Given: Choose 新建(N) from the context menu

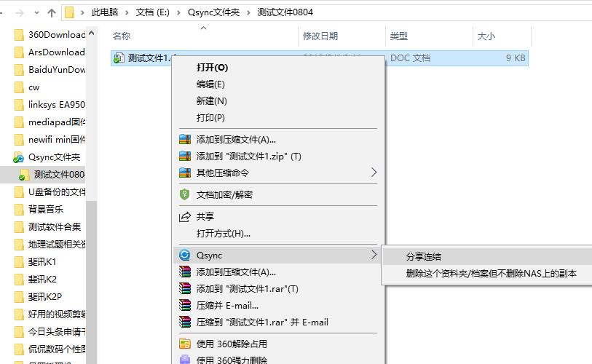Looking at the screenshot, I should tap(211, 100).
